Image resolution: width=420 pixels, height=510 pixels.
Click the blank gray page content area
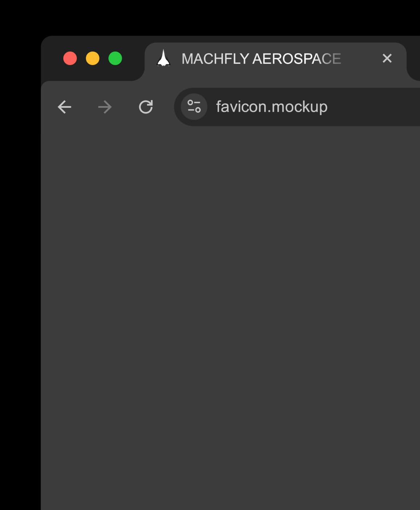229,310
